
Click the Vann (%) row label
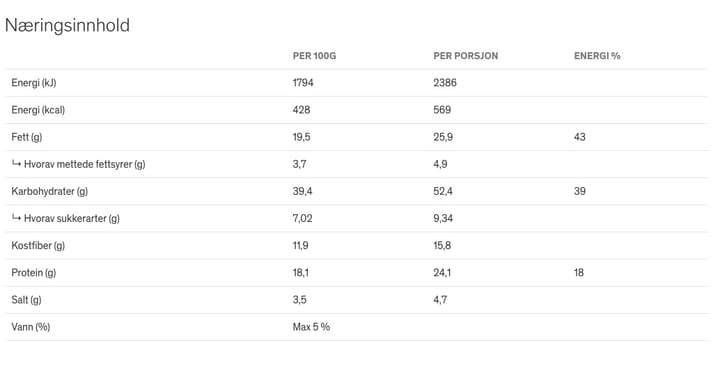tap(31, 327)
